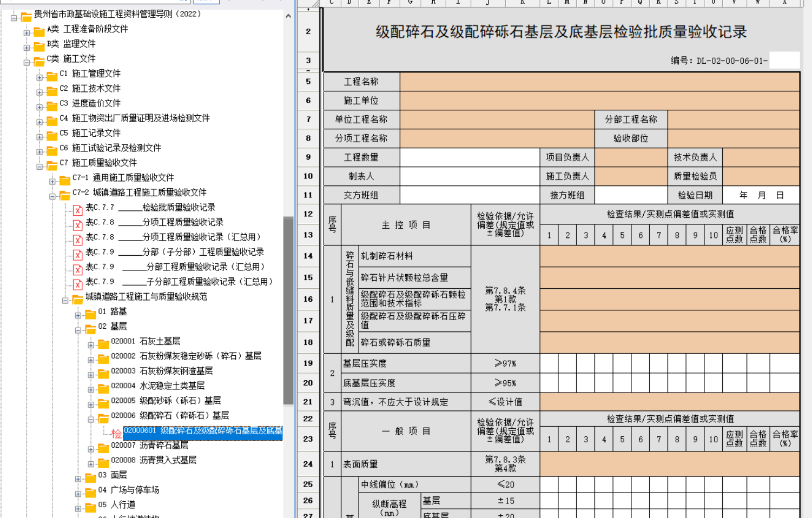The height and width of the screenshot is (518, 812).
Task: Open the 表C.7.7 检验批质量验收记录 file icon
Action: [x=77, y=210]
